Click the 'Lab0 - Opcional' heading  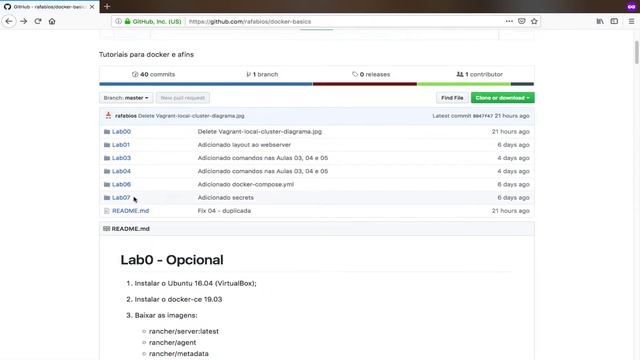click(x=172, y=260)
